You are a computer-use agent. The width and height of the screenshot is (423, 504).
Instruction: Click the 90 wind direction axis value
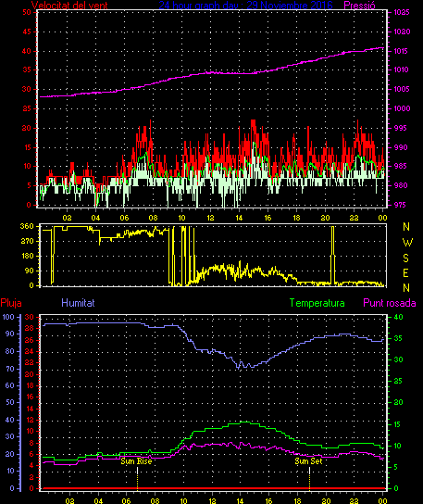[30, 271]
